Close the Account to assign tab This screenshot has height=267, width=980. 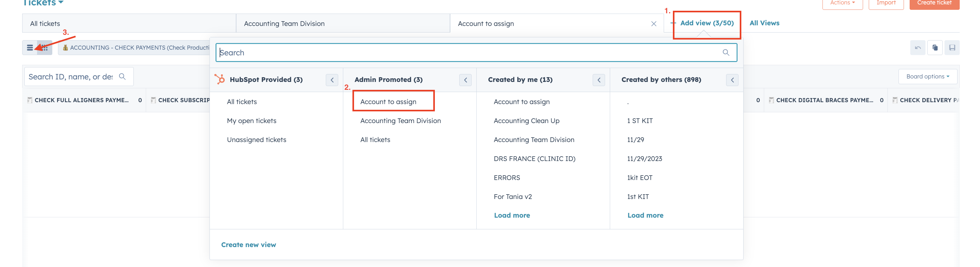pos(654,24)
